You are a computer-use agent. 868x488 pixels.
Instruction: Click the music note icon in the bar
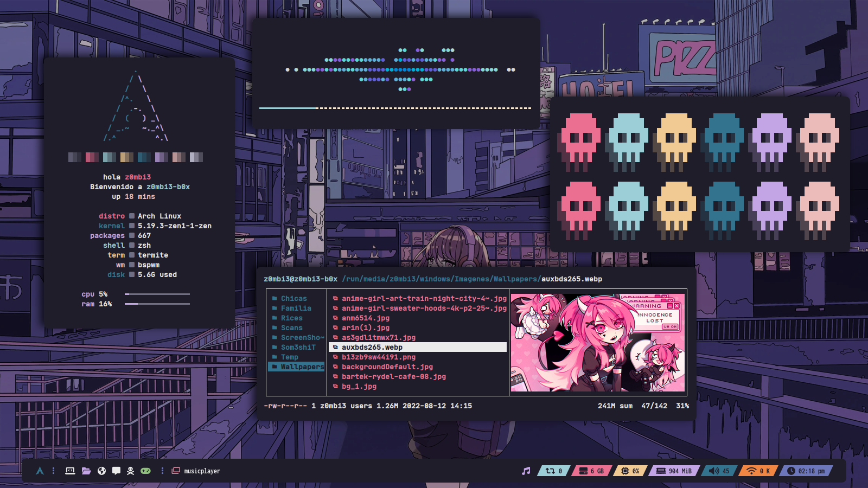[526, 471]
